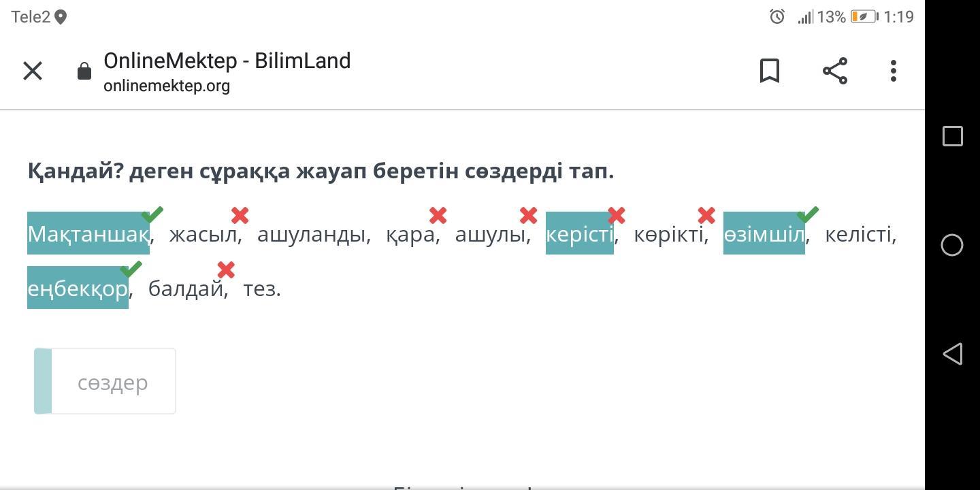
Task: Tap the alarm clock status icon
Action: point(777,17)
